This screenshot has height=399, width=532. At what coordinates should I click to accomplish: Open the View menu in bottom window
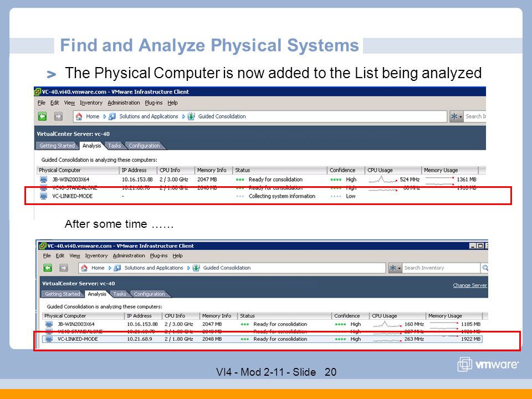pos(75,255)
